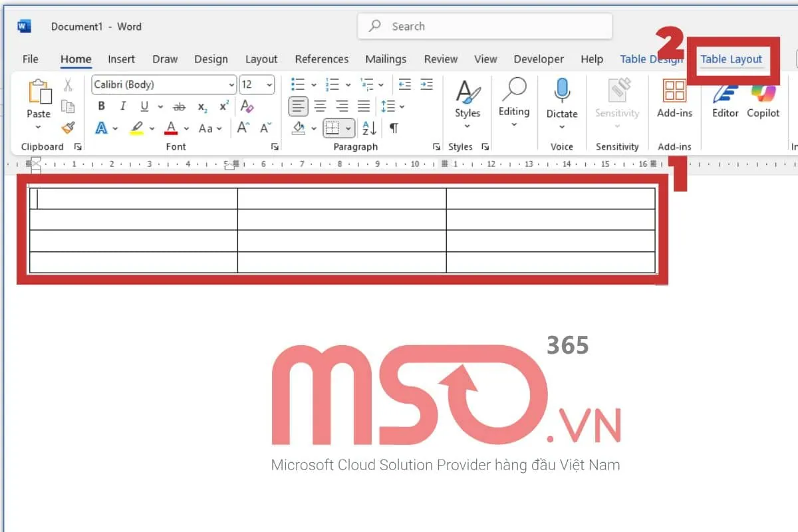Open the Insert ribbon tab
The image size is (798, 532).
coord(121,59)
